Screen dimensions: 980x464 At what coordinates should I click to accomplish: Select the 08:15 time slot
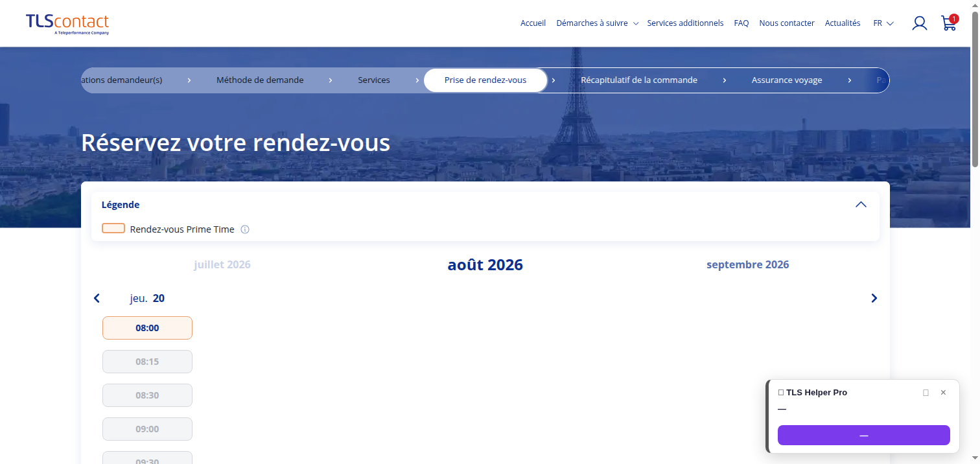click(147, 362)
